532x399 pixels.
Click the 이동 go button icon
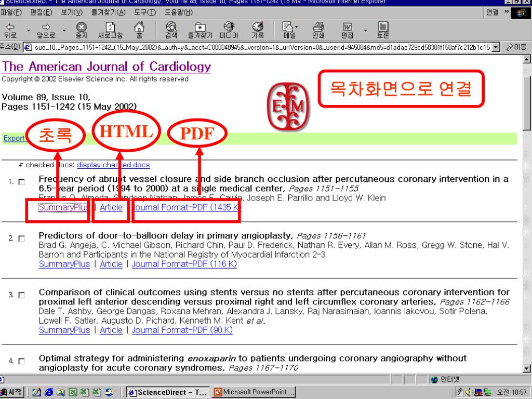[516, 47]
